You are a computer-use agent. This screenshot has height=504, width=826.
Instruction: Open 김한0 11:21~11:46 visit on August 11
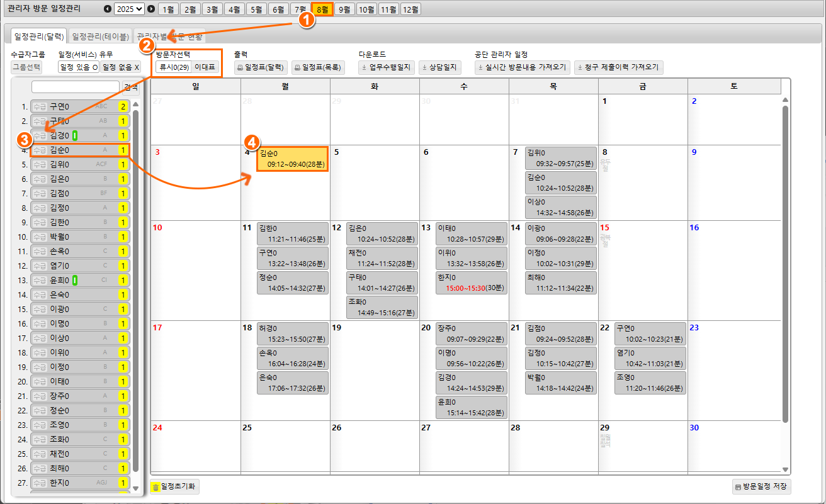click(x=292, y=233)
